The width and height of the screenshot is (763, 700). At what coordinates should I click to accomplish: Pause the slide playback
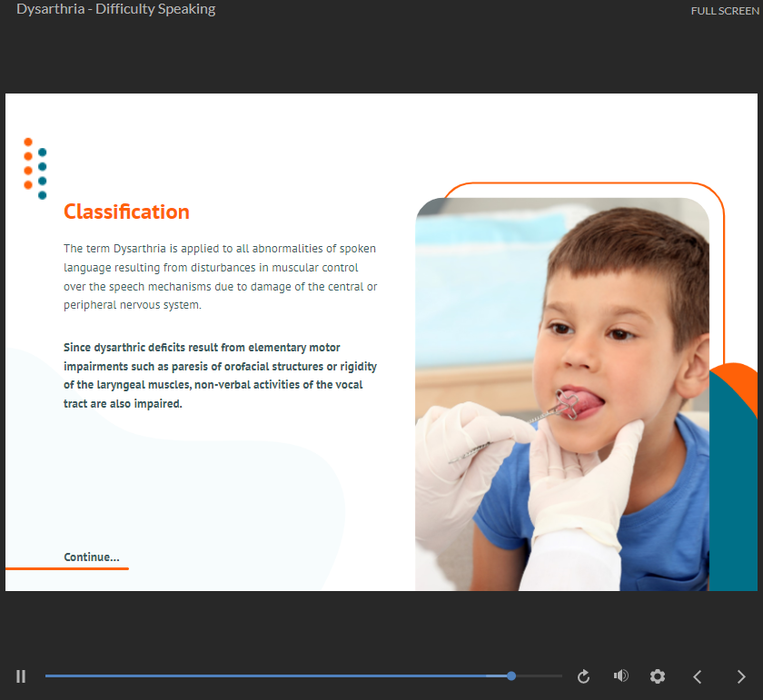[x=21, y=676]
